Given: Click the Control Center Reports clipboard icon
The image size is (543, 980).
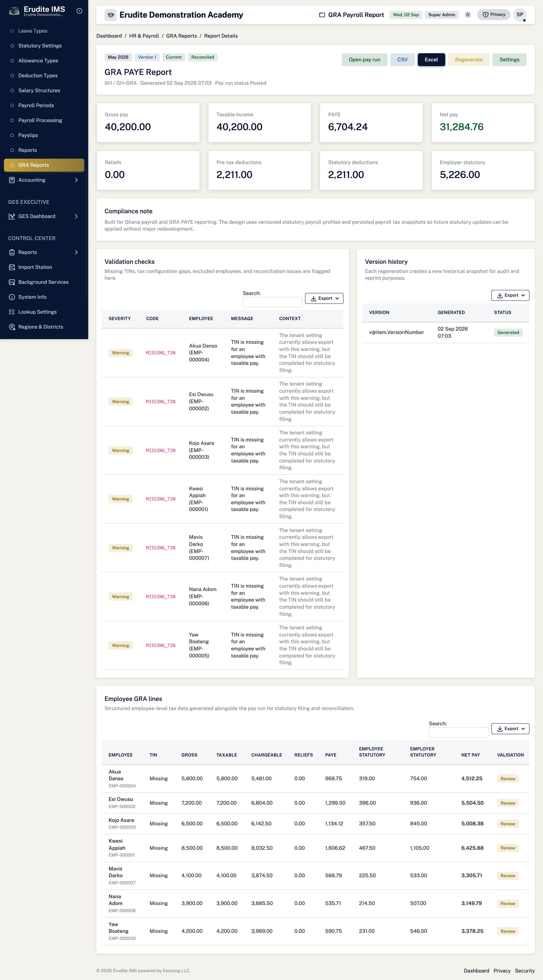Looking at the screenshot, I should point(12,252).
